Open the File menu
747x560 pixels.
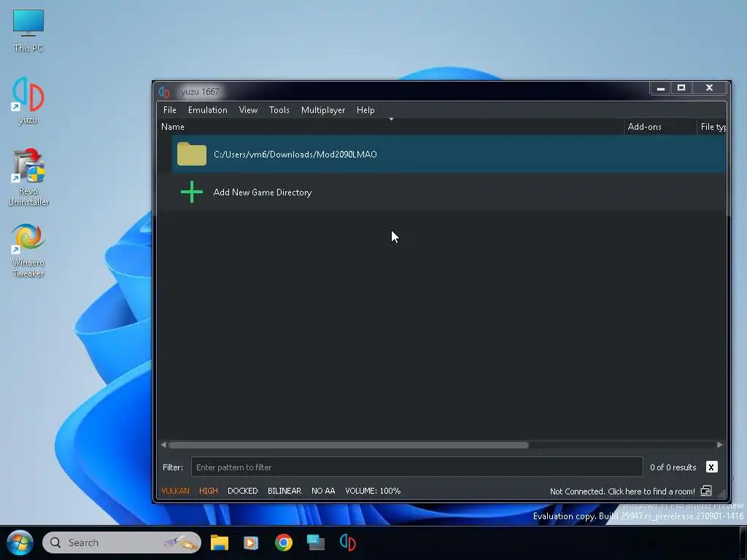169,110
